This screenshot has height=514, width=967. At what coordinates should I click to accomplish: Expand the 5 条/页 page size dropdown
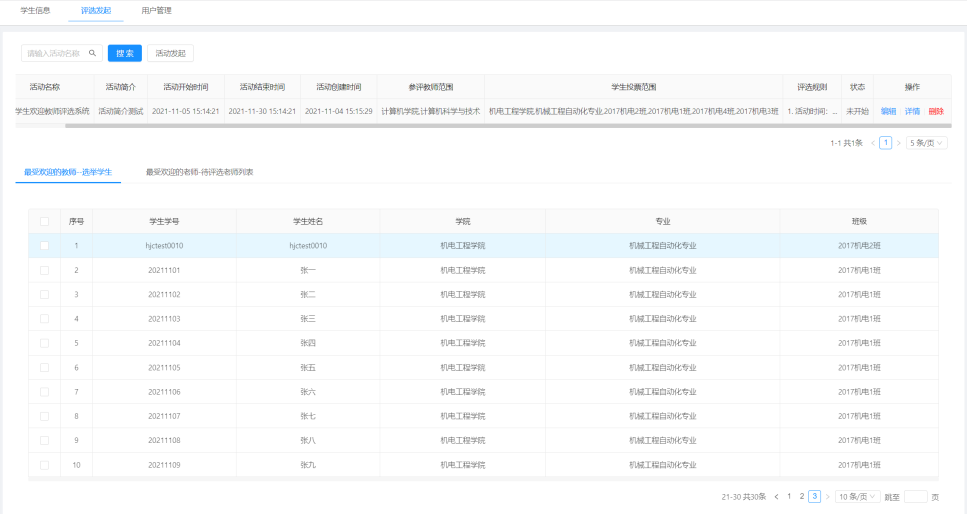926,143
